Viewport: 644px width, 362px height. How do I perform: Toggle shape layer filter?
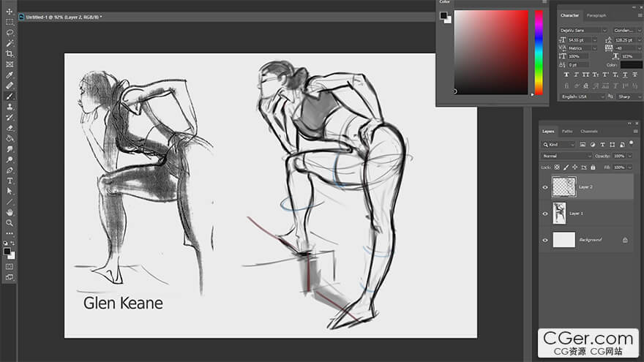tap(613, 145)
